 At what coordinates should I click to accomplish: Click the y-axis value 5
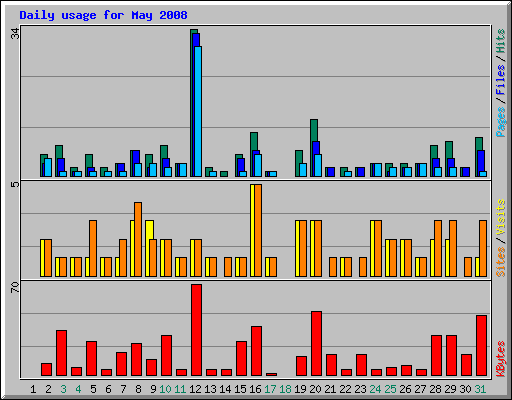coord(15,184)
